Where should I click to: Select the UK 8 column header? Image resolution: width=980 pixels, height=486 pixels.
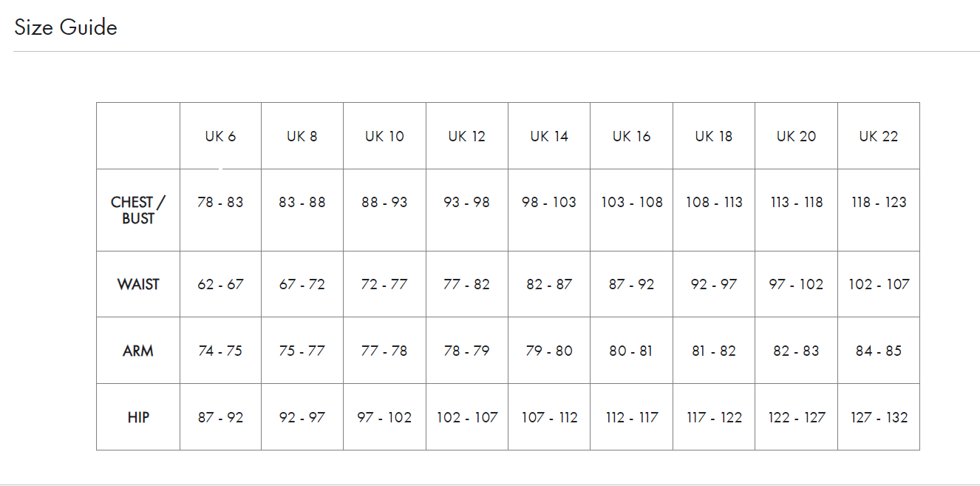coord(302,136)
